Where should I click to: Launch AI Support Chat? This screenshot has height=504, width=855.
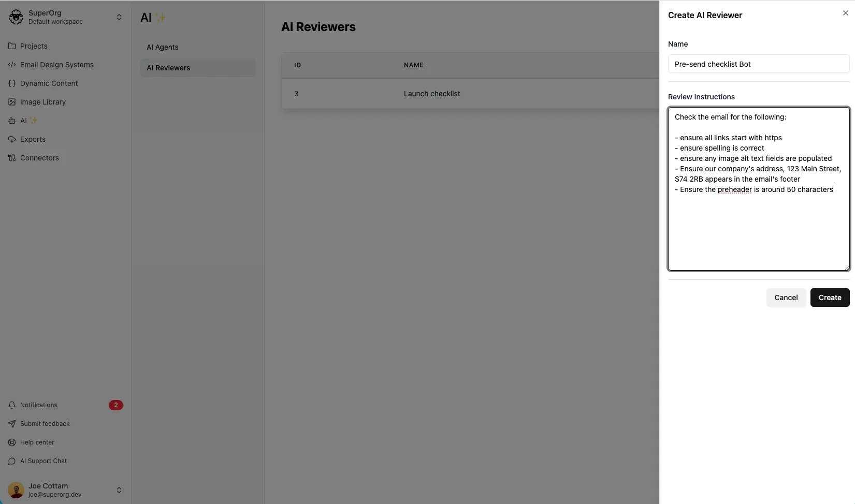tap(43, 461)
